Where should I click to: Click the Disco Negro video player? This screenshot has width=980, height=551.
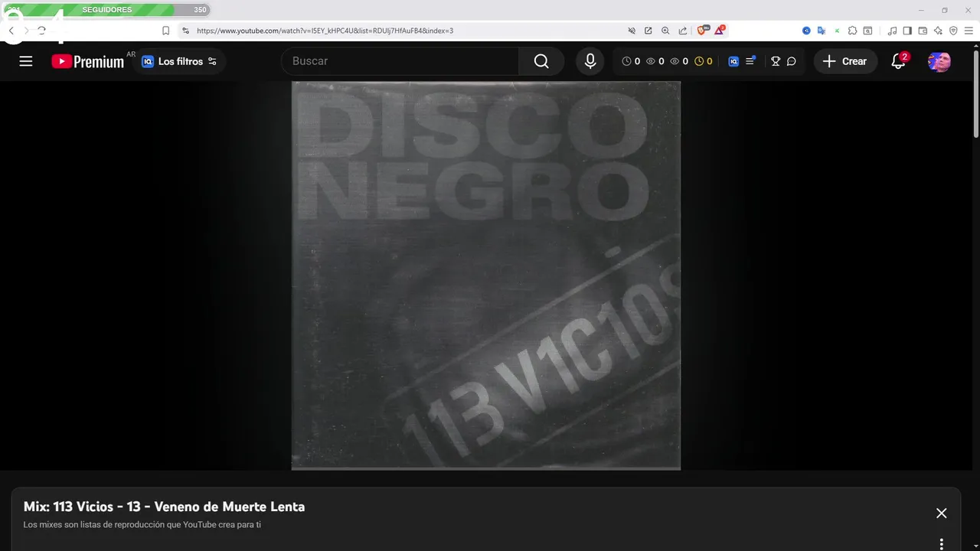485,275
